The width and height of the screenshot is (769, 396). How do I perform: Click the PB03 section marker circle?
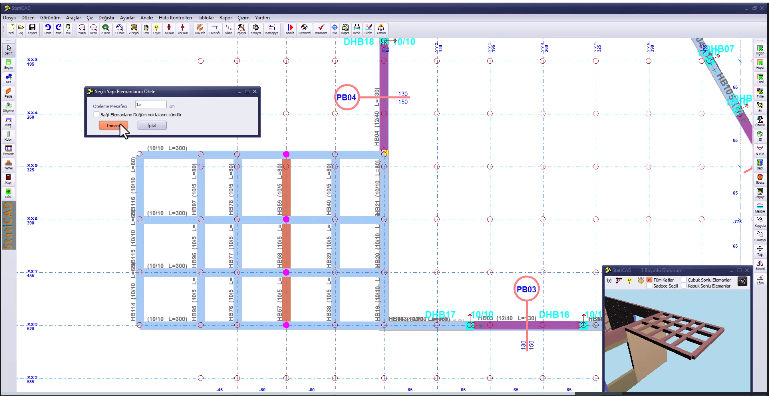[x=526, y=289]
